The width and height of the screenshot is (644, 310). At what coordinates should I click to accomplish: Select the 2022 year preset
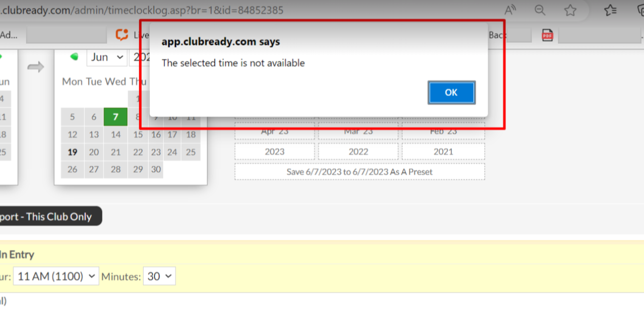[358, 151]
